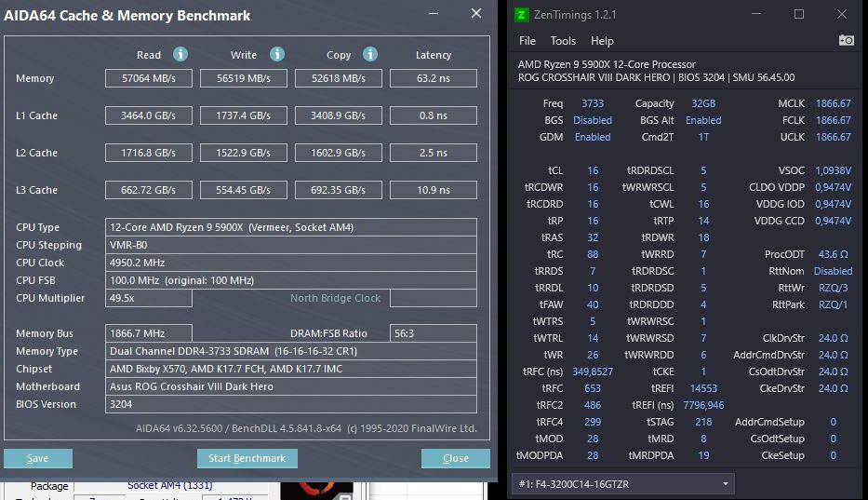Click tREFI value 14553
Screen dimensions: 868x500
[703, 388]
